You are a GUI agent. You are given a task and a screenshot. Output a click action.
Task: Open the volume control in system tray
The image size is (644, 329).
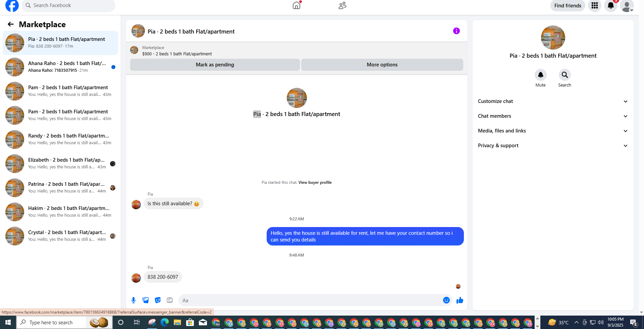601,323
